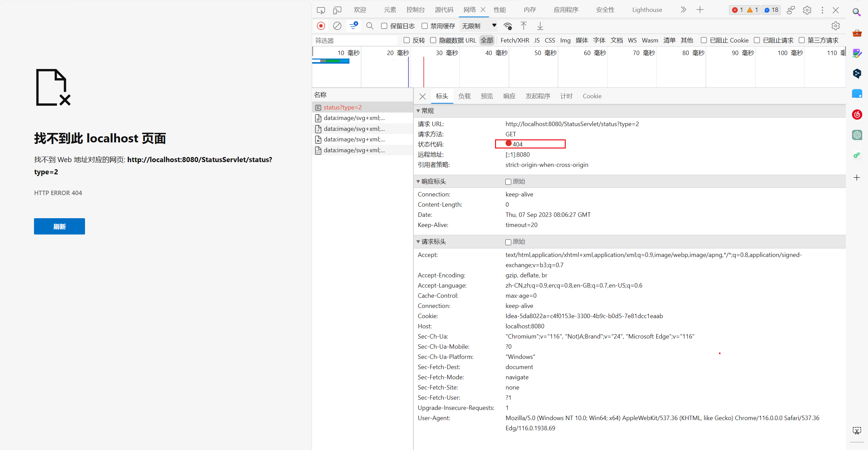The height and width of the screenshot is (450, 868).
Task: Click the record network log icon
Action: pyautogui.click(x=321, y=26)
